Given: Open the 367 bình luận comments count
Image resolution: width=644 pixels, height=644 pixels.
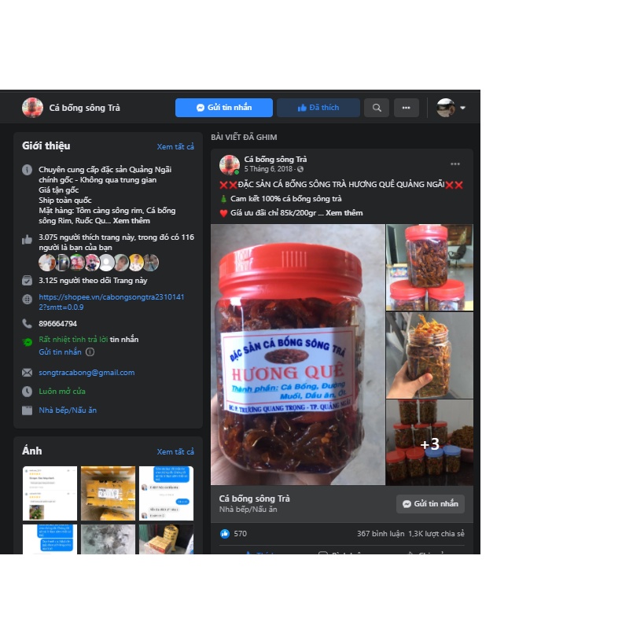Looking at the screenshot, I should (x=381, y=533).
